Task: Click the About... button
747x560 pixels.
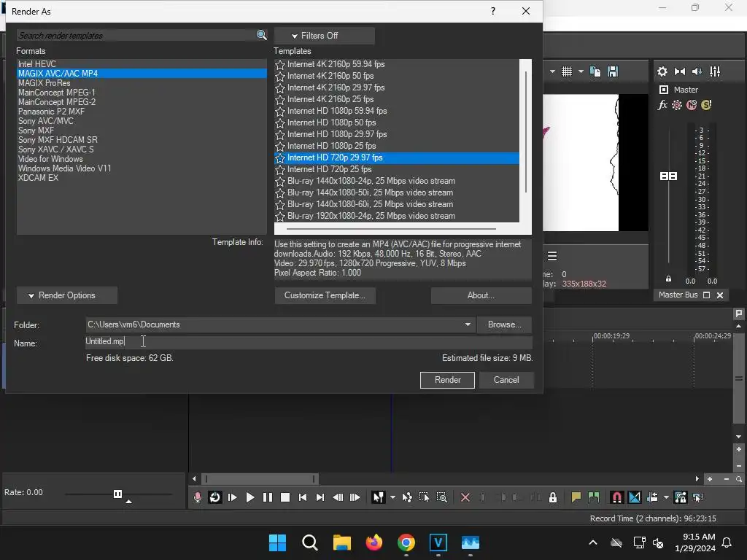Action: point(481,295)
